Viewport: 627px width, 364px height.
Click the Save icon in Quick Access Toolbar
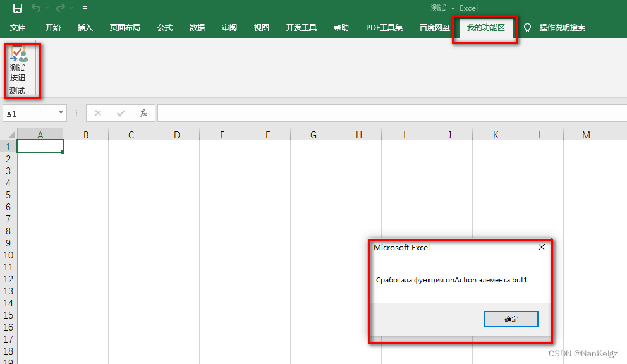[16, 8]
